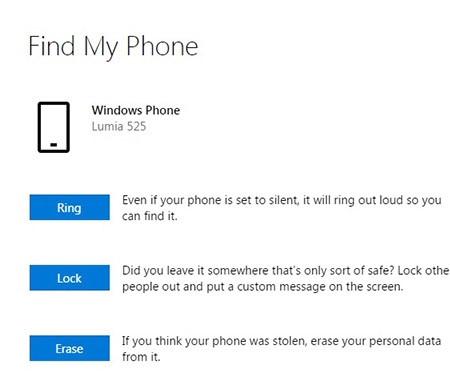Click the home button mark on phone icon
The width and height of the screenshot is (450, 377).
pos(54,145)
